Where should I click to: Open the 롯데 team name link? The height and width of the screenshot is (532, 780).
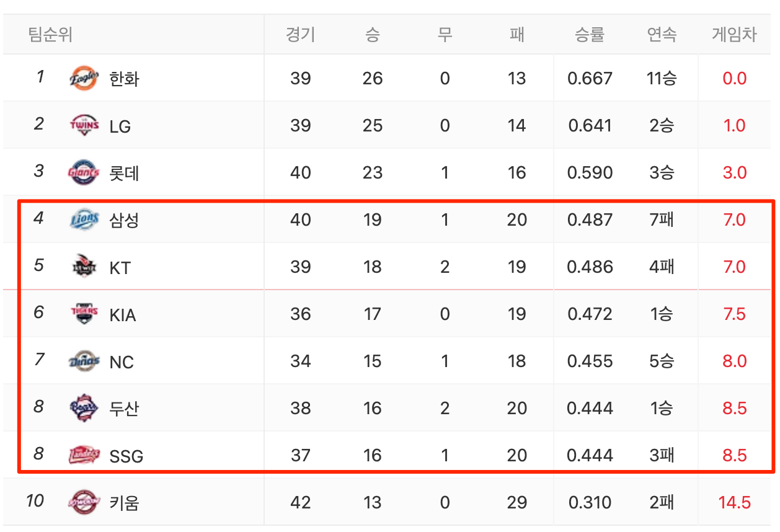pyautogui.click(x=124, y=173)
